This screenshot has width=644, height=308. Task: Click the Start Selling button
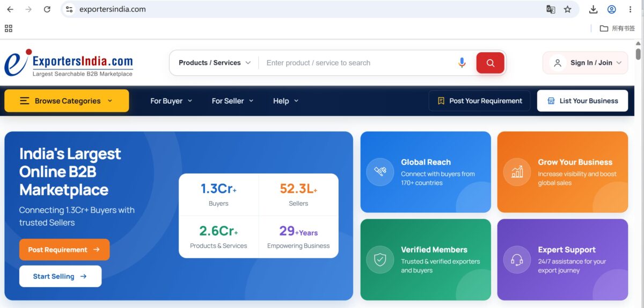(60, 276)
